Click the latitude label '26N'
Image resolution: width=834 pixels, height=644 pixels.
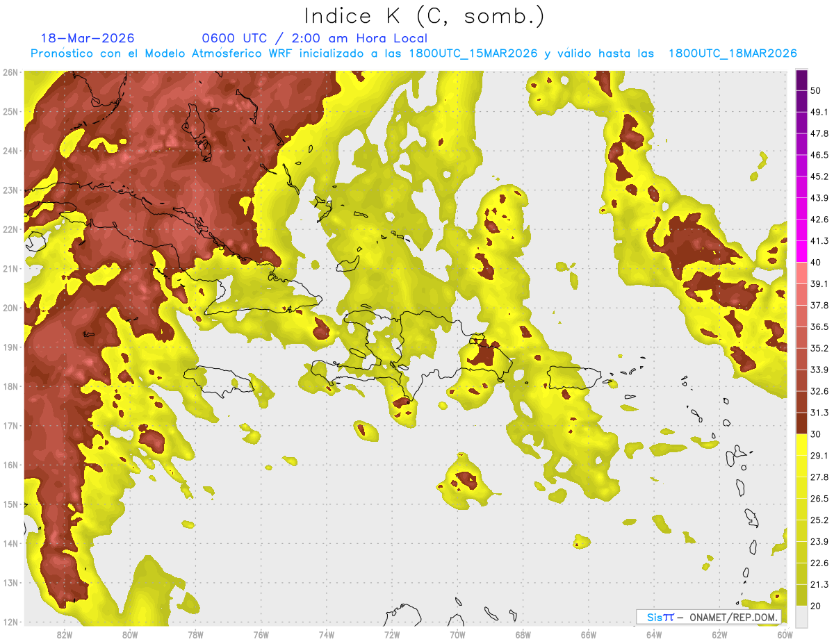pyautogui.click(x=10, y=72)
